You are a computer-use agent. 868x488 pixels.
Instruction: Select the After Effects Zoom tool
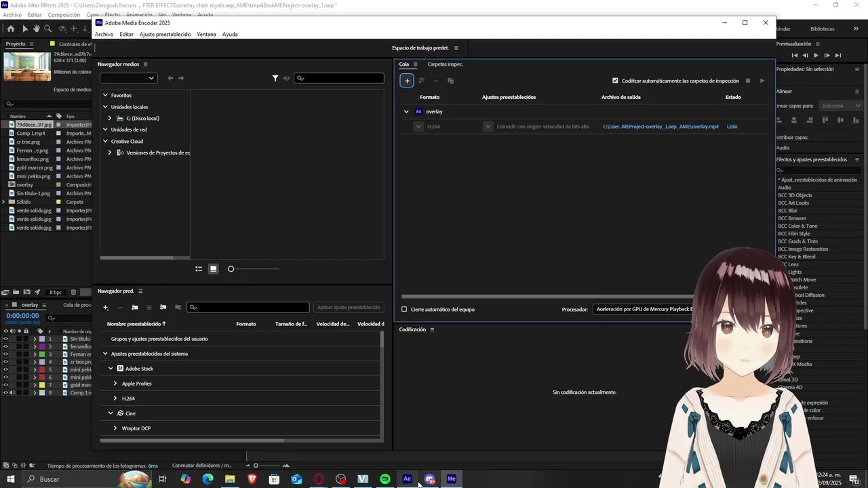coord(47,28)
